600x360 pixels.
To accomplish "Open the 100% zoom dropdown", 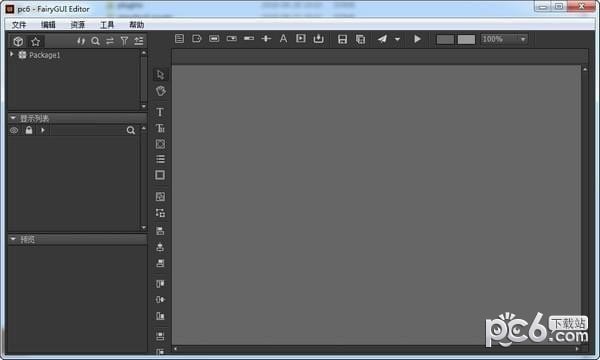I will click(504, 39).
